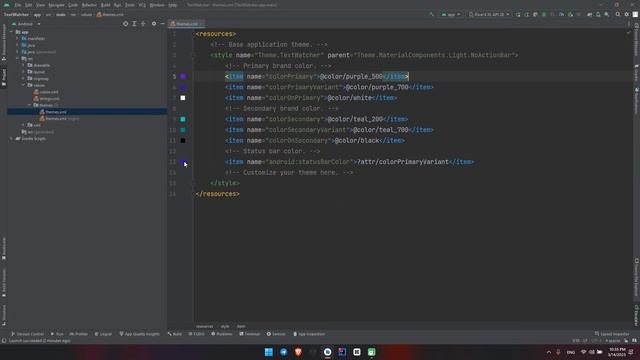Click black color swatch on line 11

tap(183, 140)
